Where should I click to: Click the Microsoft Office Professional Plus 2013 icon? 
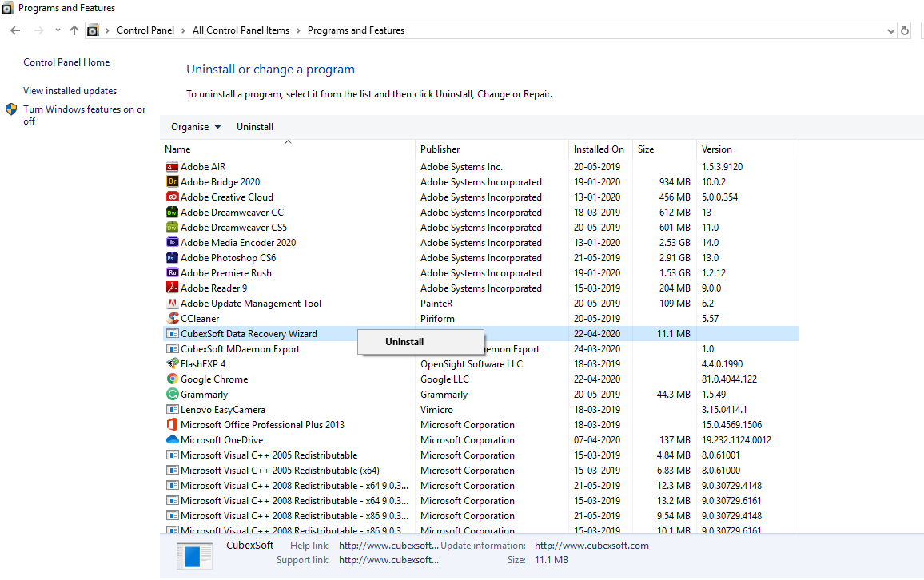172,425
